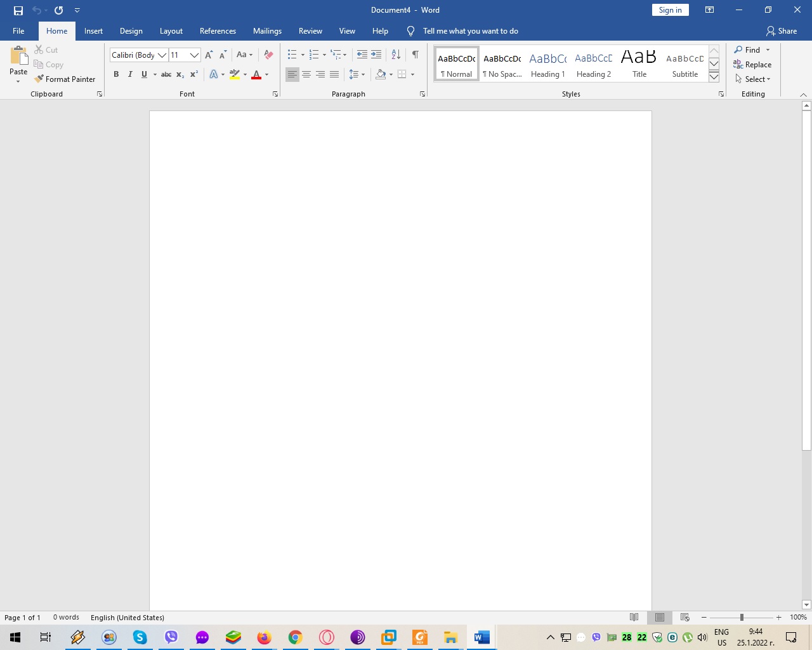The width and height of the screenshot is (812, 650).
Task: Open the Select dropdown
Action: pos(752,79)
